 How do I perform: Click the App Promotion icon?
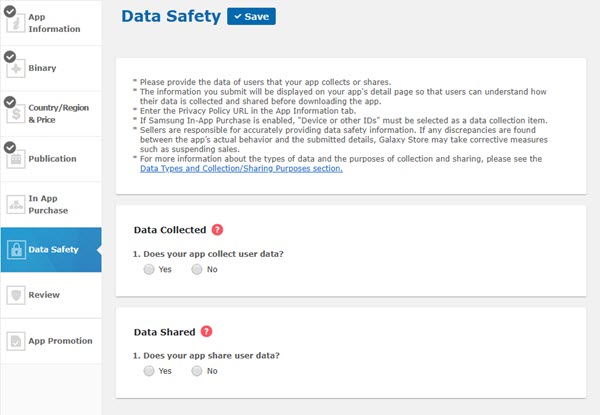16,341
